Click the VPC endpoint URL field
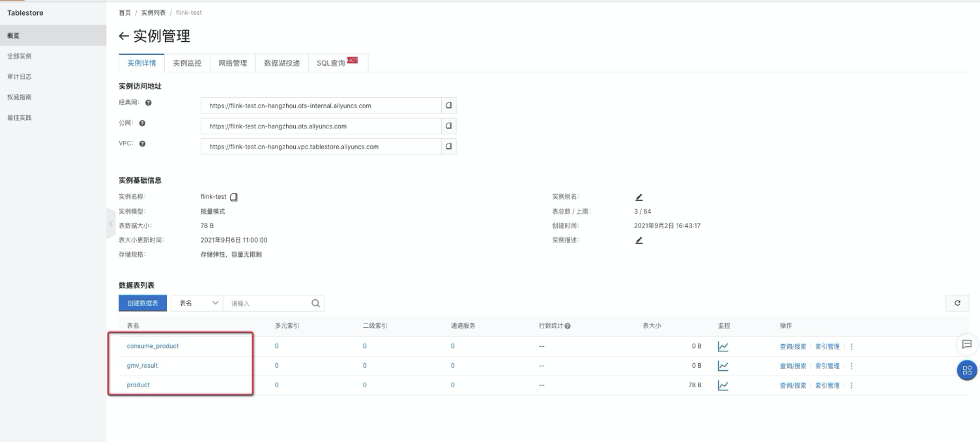Image resolution: width=980 pixels, height=442 pixels. coord(321,147)
